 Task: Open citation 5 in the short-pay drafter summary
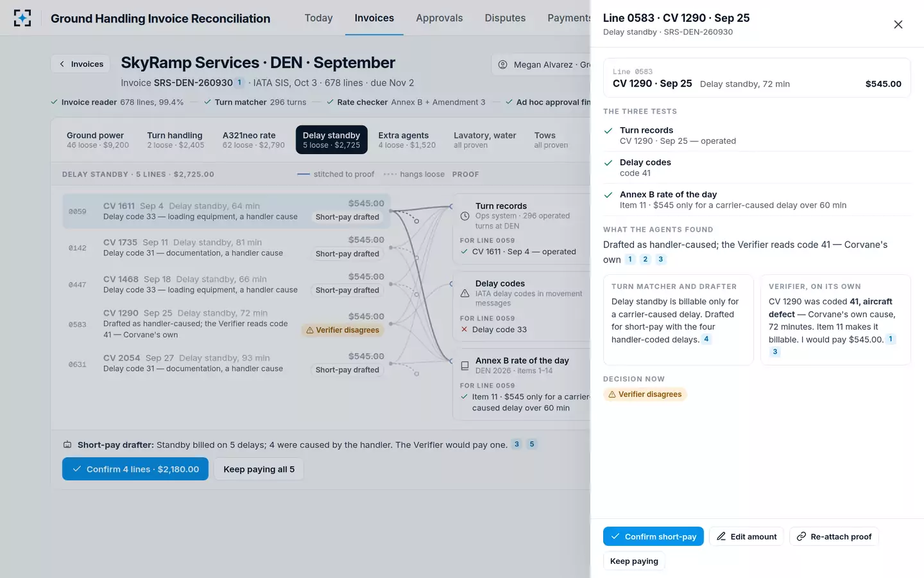click(x=531, y=444)
